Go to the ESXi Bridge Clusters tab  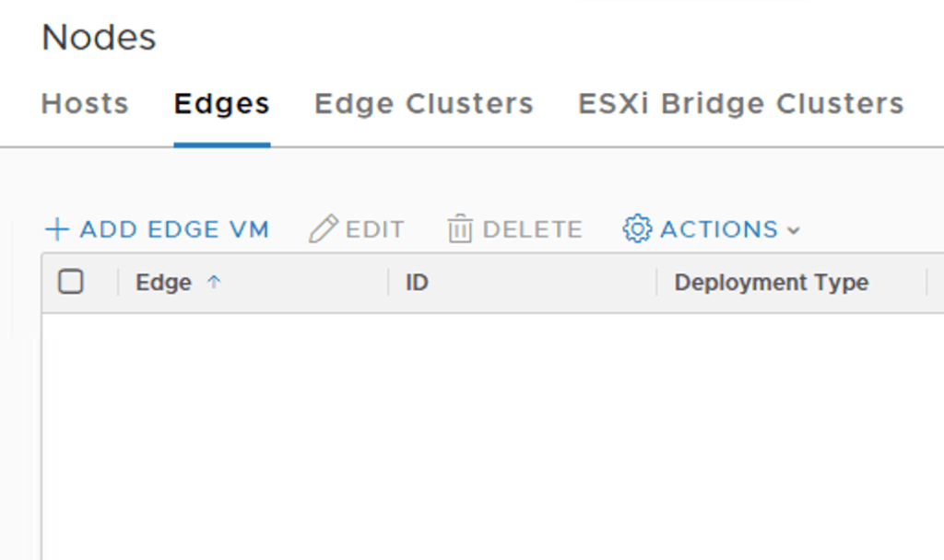point(740,104)
